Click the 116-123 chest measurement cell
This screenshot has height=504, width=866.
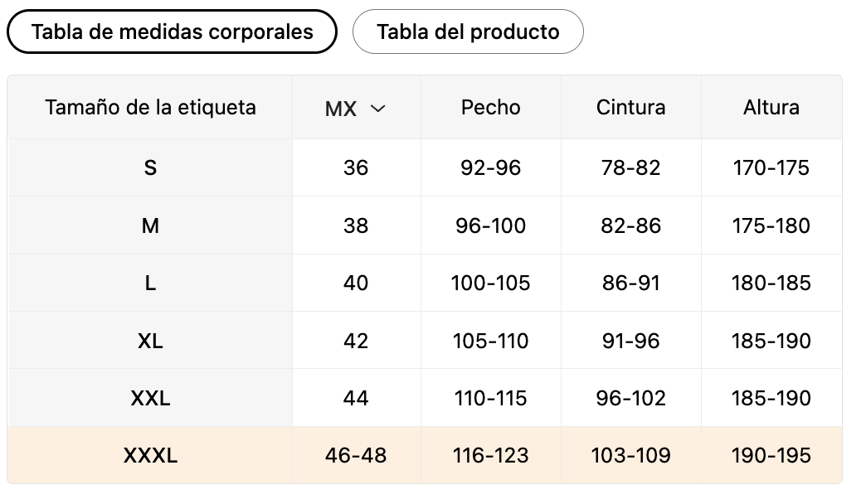[490, 455]
